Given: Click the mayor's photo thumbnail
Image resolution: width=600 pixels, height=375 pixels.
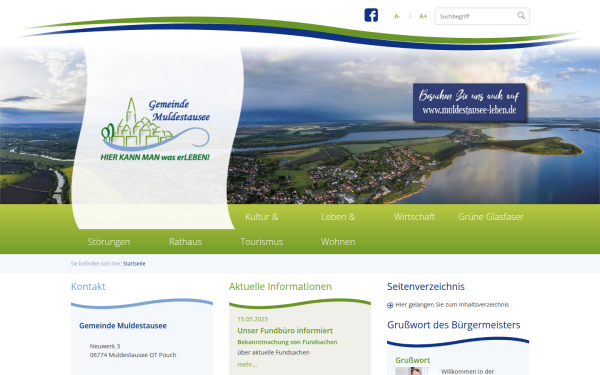Looking at the screenshot, I should pos(415,371).
